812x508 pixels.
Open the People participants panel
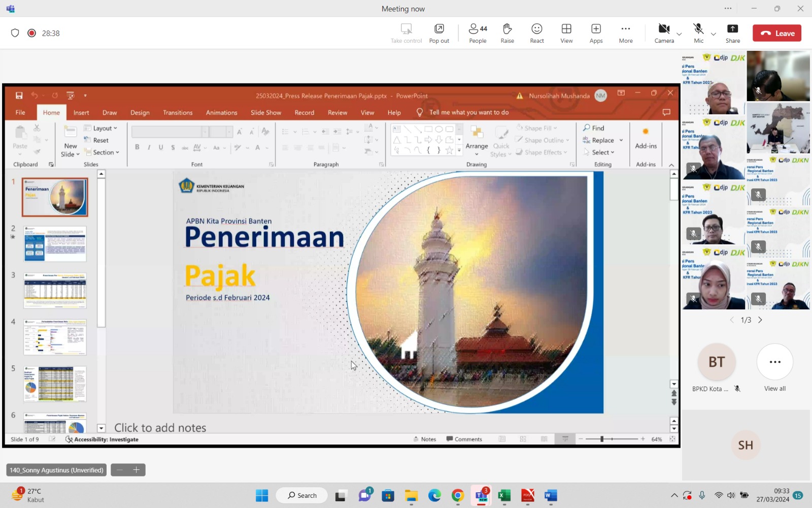pyautogui.click(x=477, y=34)
